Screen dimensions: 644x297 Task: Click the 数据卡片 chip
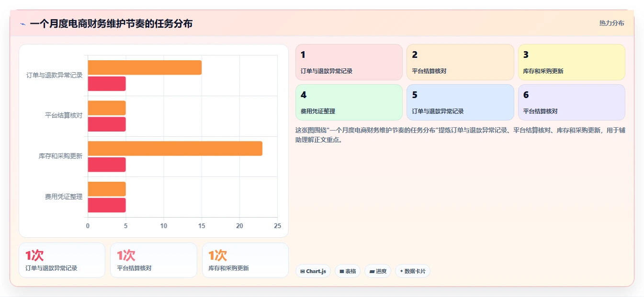point(412,271)
